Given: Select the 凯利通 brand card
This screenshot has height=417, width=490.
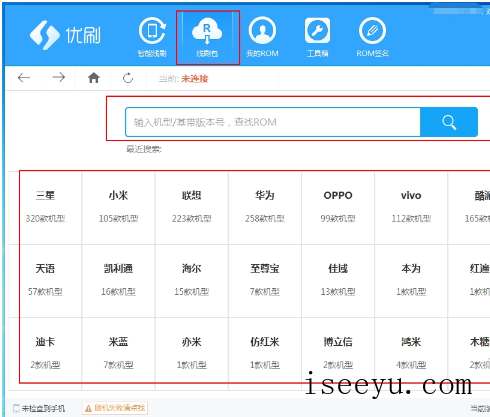Looking at the screenshot, I should point(118,281).
